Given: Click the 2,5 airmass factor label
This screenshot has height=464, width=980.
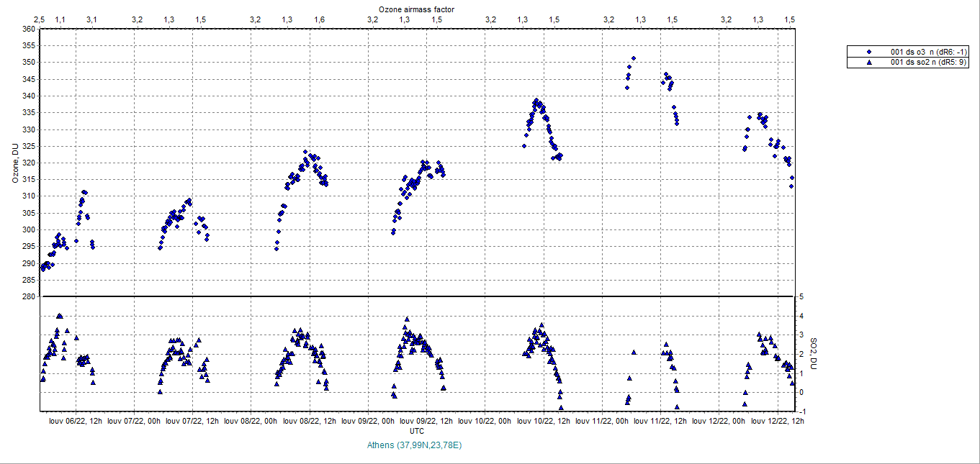Looking at the screenshot, I should pos(40,19).
